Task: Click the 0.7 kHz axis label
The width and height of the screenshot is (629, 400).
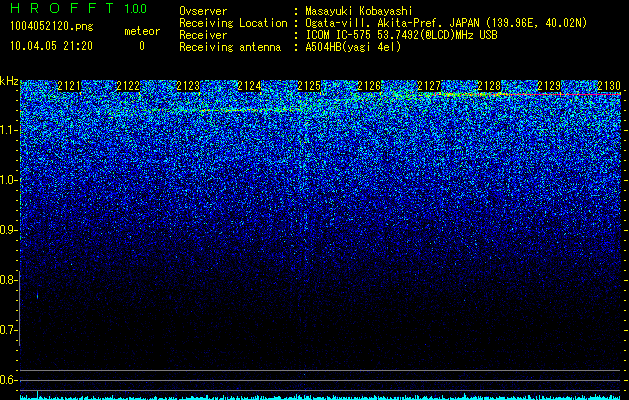Action: 8,330
